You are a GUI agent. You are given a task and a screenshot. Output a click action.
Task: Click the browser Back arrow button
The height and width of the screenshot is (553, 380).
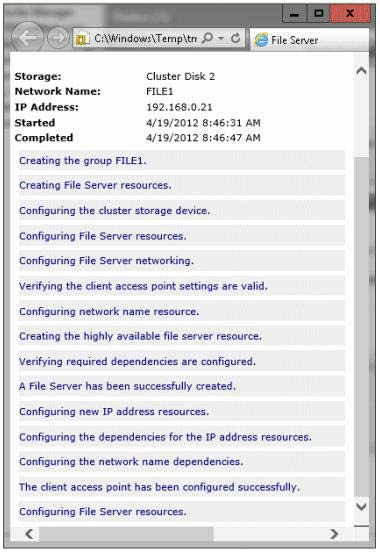tap(27, 37)
